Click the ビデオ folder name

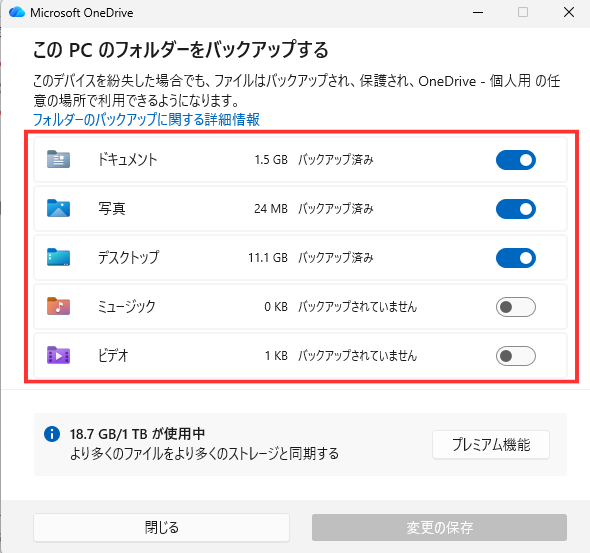113,356
